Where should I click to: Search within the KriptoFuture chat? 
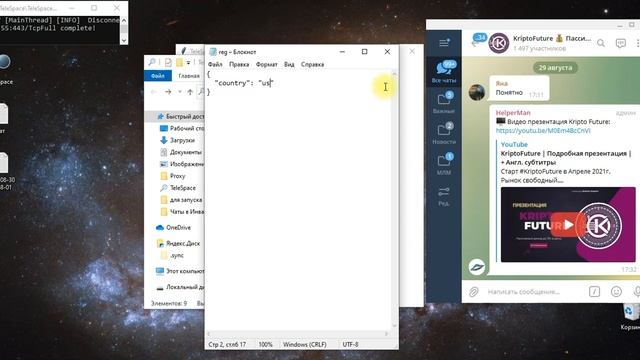tap(601, 43)
